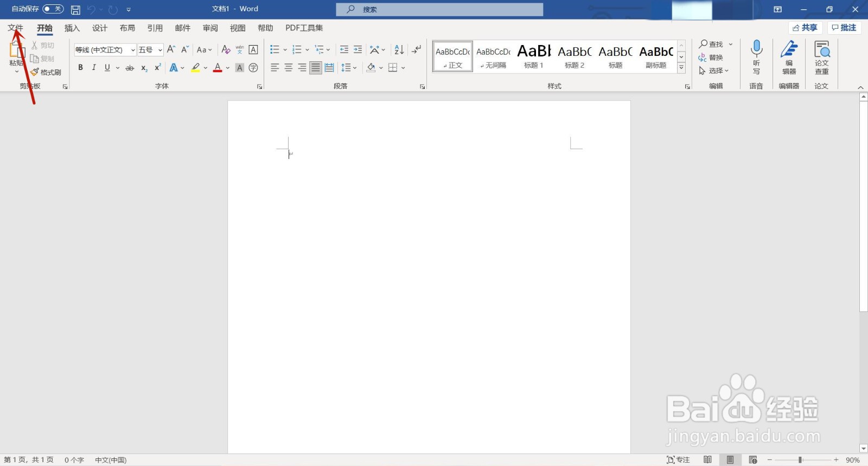Click the Replace (替换) button
The height and width of the screenshot is (466, 868).
[x=711, y=58]
